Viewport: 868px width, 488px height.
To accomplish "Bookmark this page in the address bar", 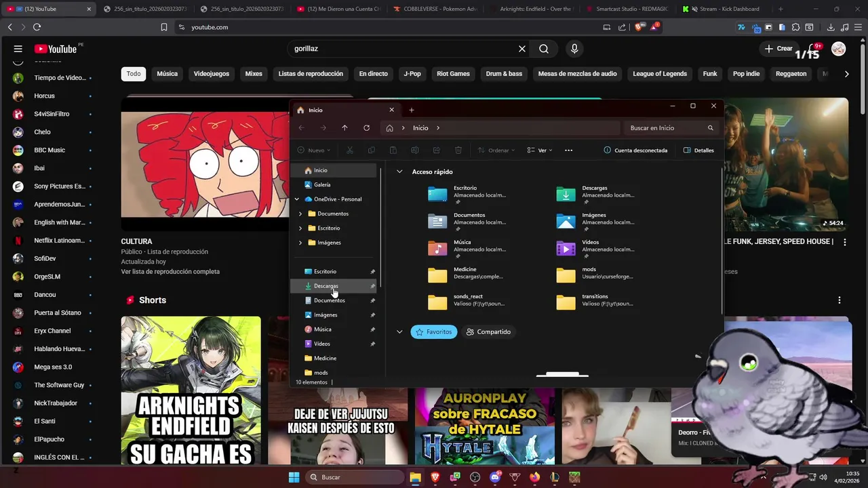I will (x=164, y=27).
